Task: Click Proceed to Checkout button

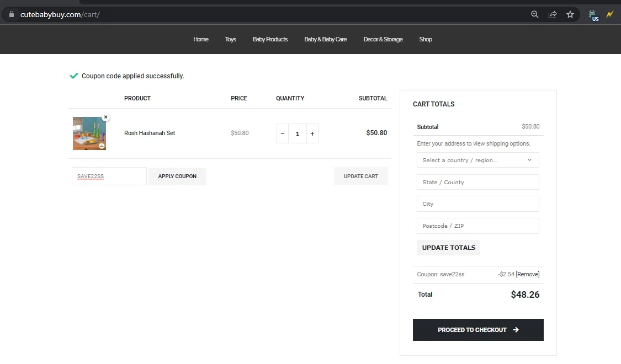Action: (478, 330)
